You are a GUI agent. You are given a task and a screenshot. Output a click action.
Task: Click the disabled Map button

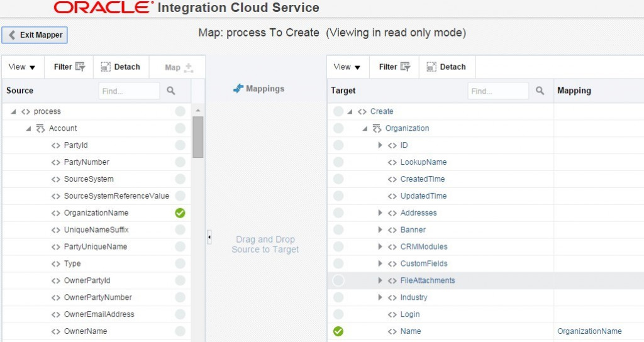178,67
